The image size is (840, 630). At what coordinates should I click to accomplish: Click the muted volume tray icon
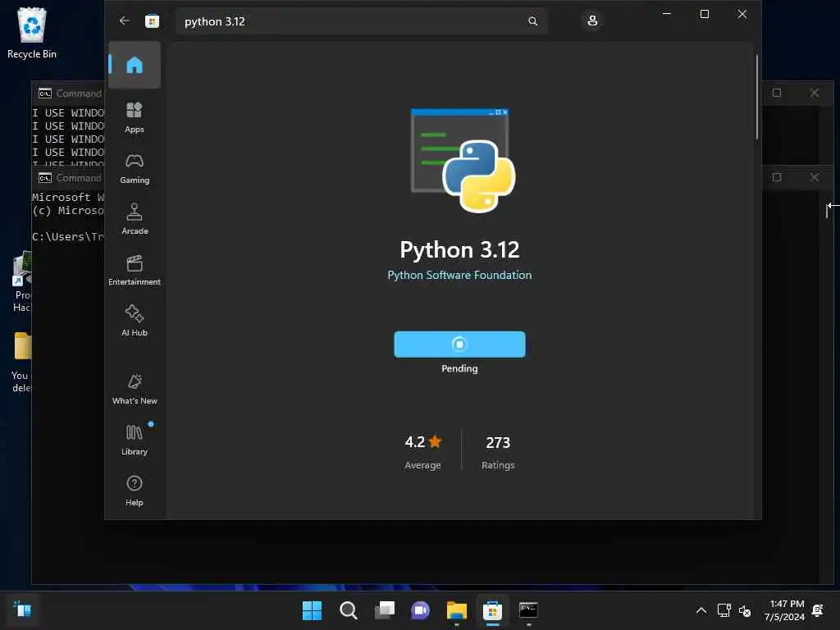(x=745, y=610)
